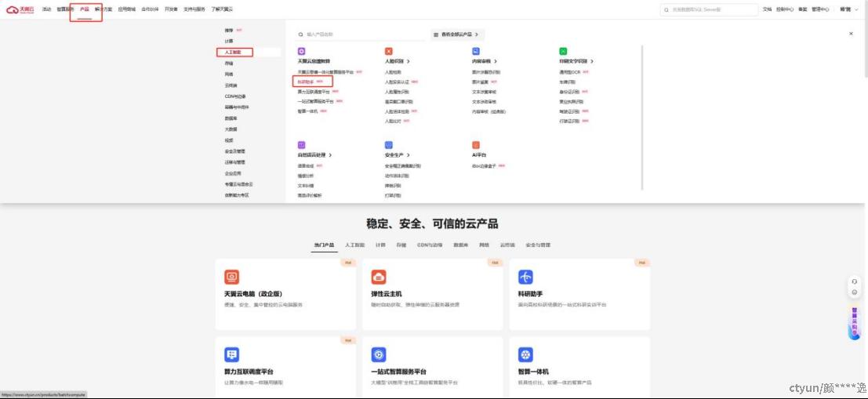
Task: Open the 应用商城 top navigation item
Action: coord(126,9)
